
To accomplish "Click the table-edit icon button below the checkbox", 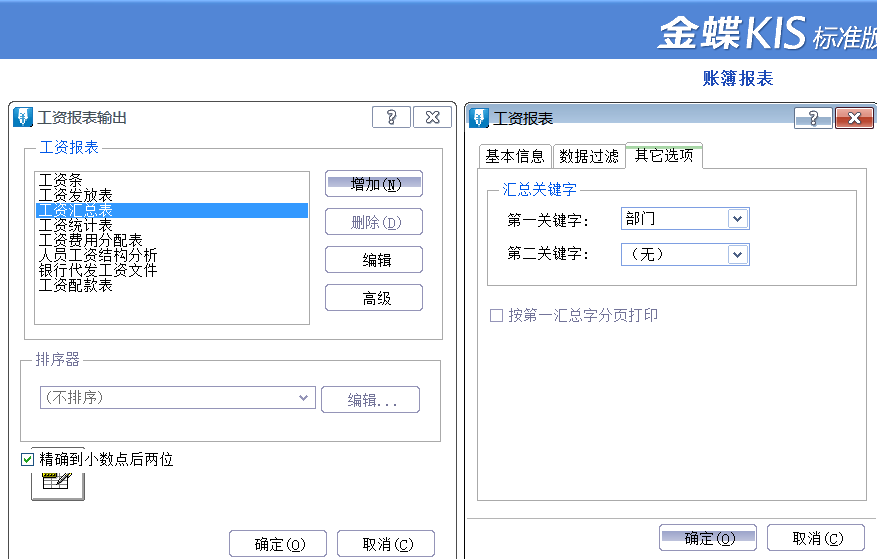I will pyautogui.click(x=58, y=485).
